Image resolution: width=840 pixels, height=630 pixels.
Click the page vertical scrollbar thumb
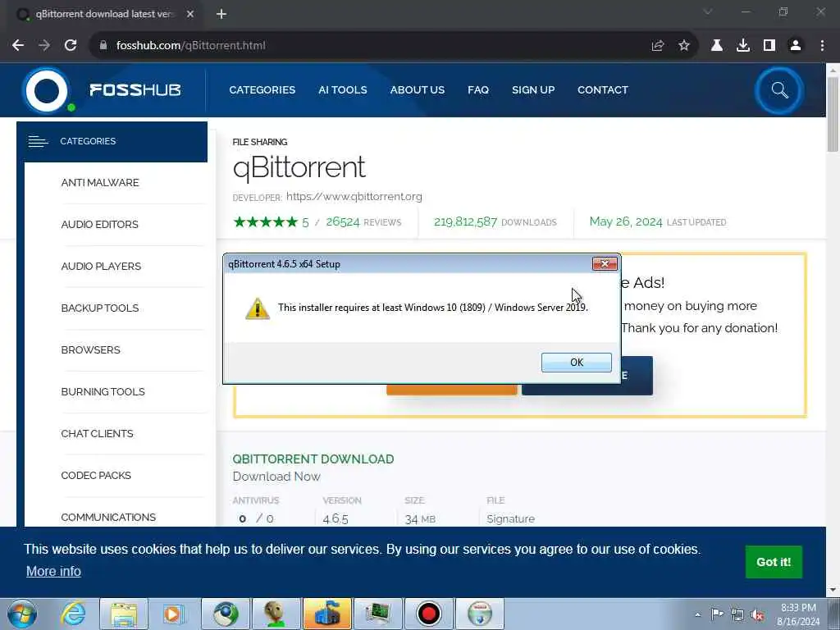(x=833, y=113)
